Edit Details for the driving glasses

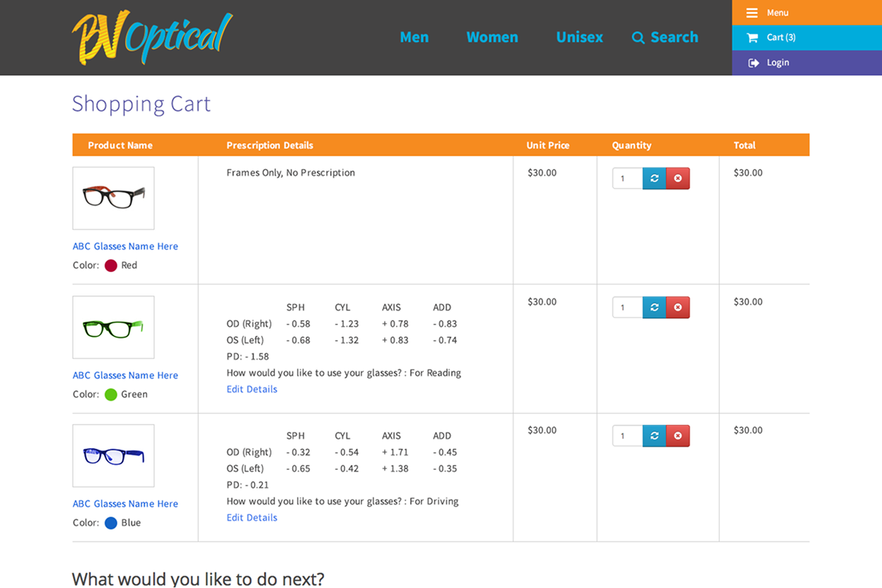[252, 518]
